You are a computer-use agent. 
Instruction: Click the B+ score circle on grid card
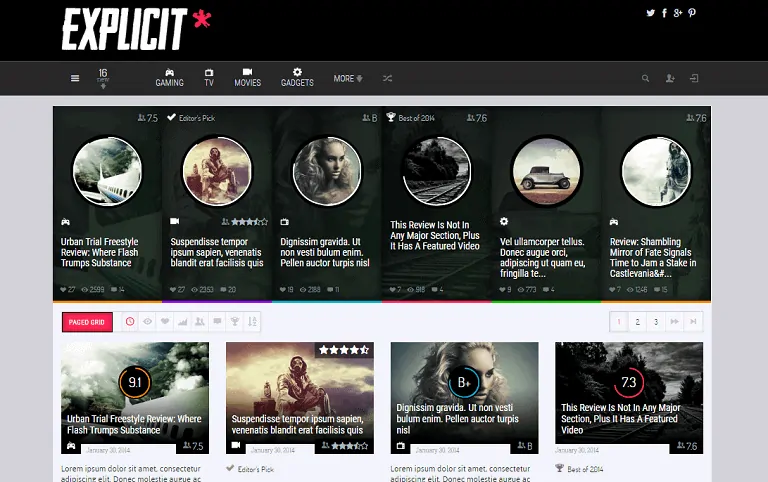click(464, 382)
